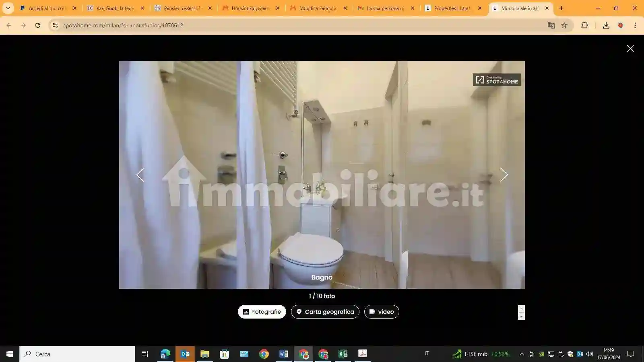Screen dimensions: 644x362
Task: Open the Carta geografica map view
Action: [x=325, y=311]
